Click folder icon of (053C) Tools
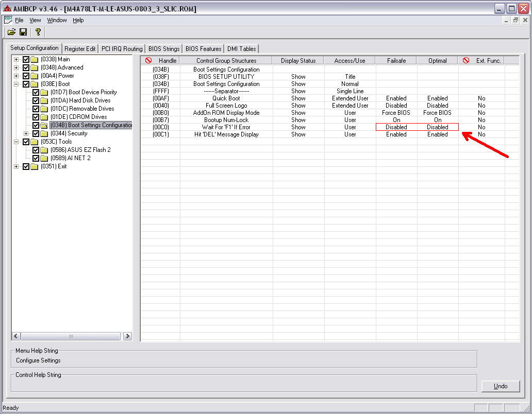The height and width of the screenshot is (414, 532). tap(34, 142)
